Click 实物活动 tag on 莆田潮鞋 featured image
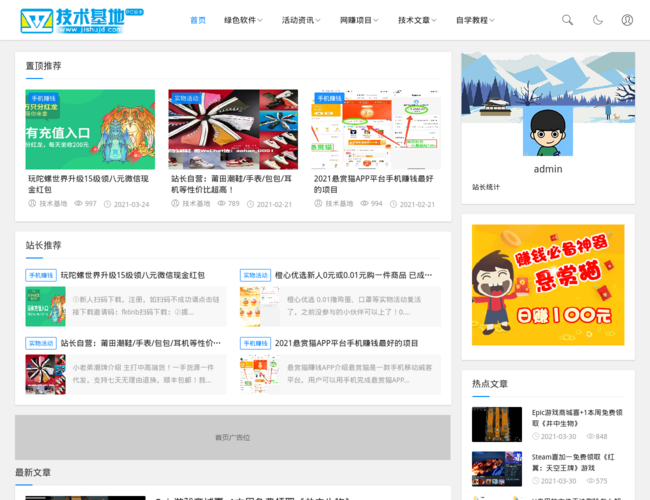The image size is (650, 500). [187, 98]
